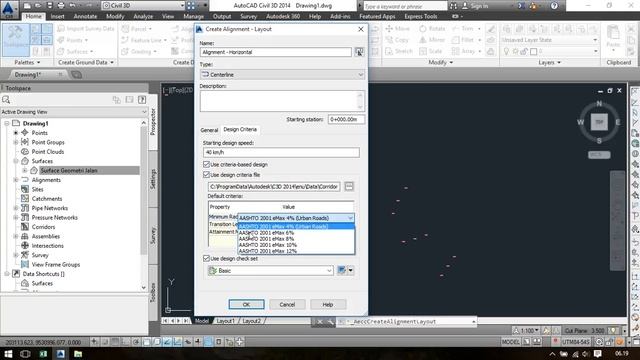Expand the Surface Geometri Jalan node
This screenshot has height=360, width=640.
(24, 170)
